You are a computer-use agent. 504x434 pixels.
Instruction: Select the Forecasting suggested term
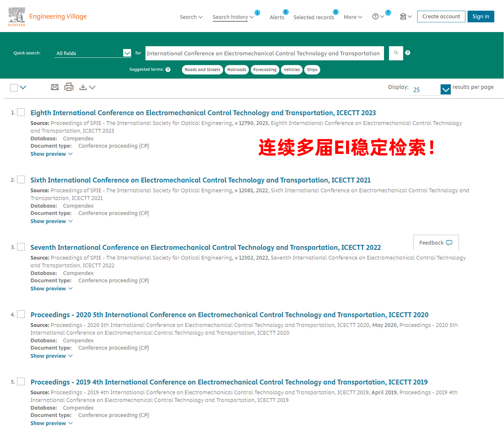coord(265,70)
